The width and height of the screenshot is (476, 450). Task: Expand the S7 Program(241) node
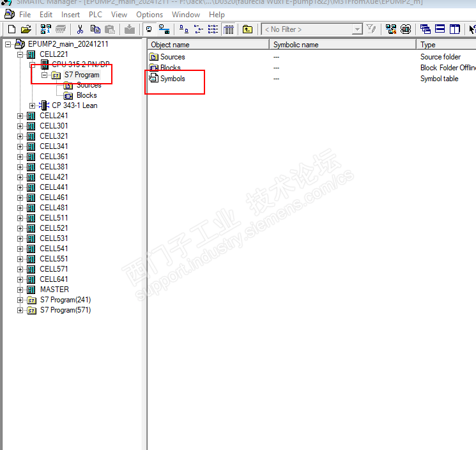click(x=20, y=300)
